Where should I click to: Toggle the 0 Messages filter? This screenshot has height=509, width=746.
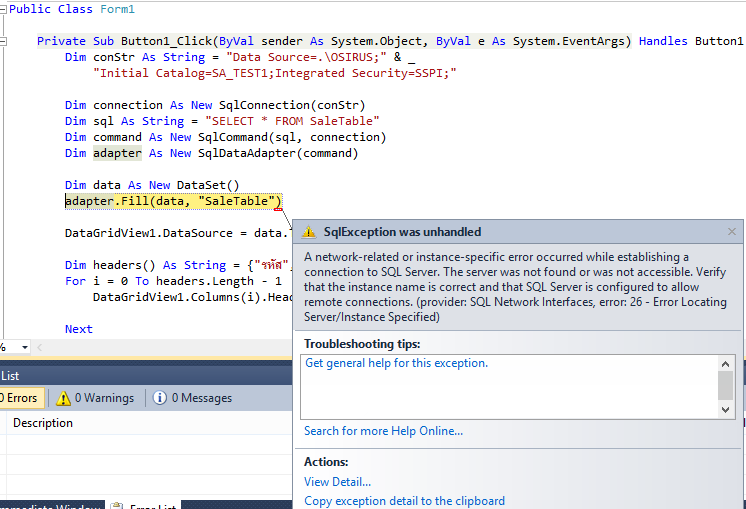click(x=191, y=398)
